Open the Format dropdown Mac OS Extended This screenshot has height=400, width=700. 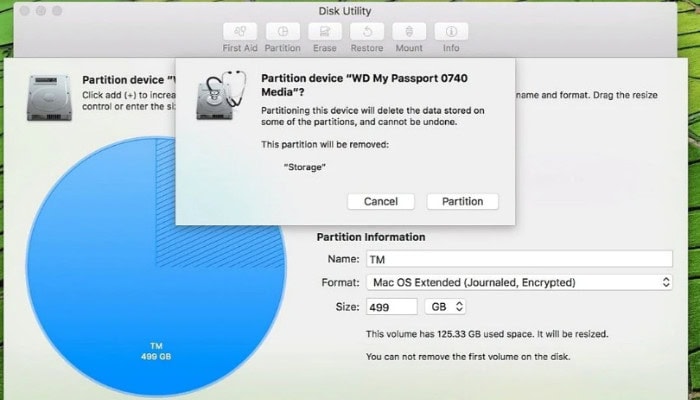coord(519,282)
